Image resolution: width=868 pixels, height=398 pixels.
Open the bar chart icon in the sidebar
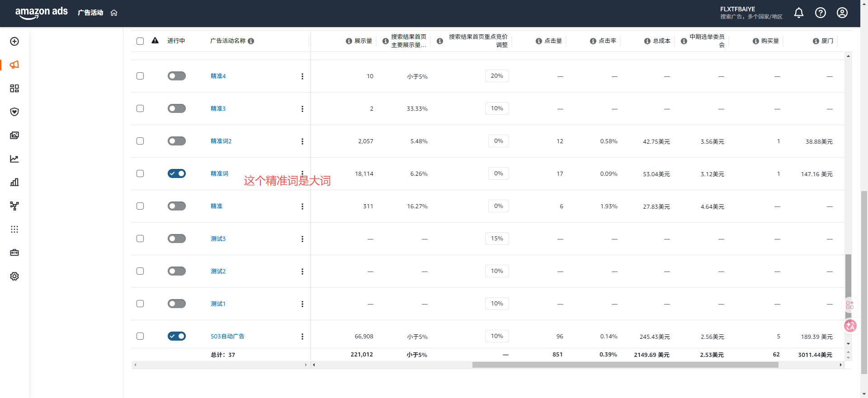(x=14, y=183)
